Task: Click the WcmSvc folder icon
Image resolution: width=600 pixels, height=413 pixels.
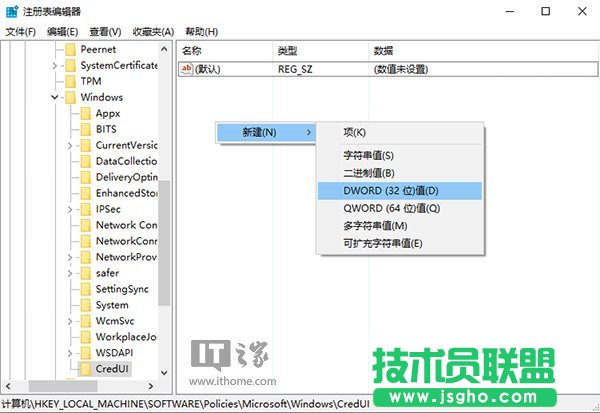Action: click(x=86, y=321)
